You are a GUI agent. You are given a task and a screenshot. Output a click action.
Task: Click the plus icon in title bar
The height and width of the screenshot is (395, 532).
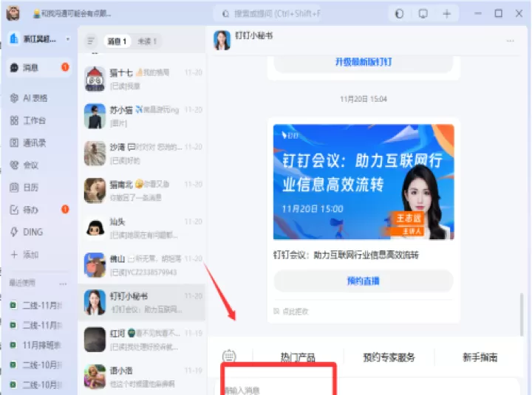[x=447, y=13]
